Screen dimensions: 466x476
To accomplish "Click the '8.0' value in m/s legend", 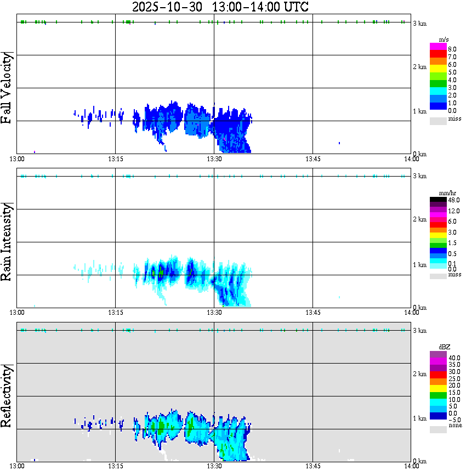I will coord(452,49).
